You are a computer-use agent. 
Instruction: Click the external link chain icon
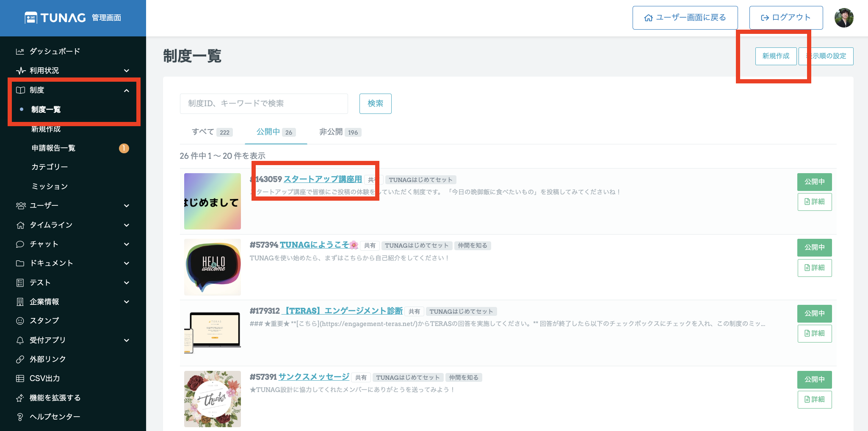[20, 359]
